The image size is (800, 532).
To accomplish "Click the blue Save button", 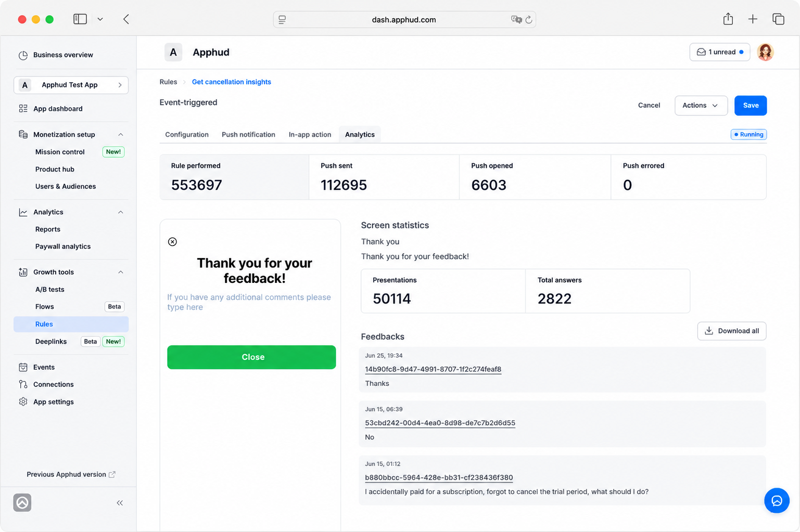I will pyautogui.click(x=751, y=106).
